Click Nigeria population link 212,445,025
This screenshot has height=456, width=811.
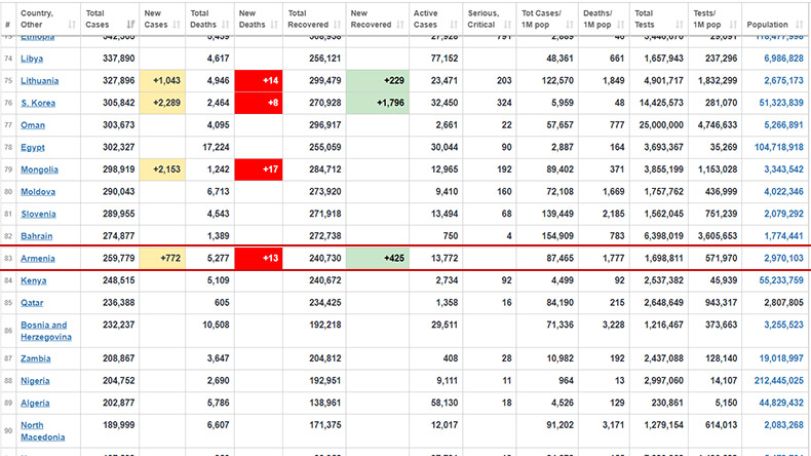click(779, 381)
